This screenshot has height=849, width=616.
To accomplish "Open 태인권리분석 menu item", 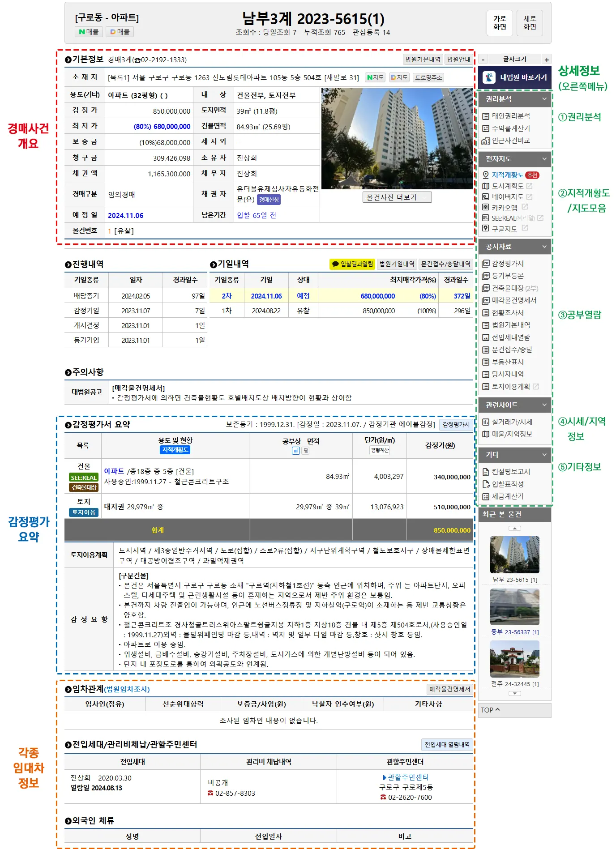I will (510, 116).
